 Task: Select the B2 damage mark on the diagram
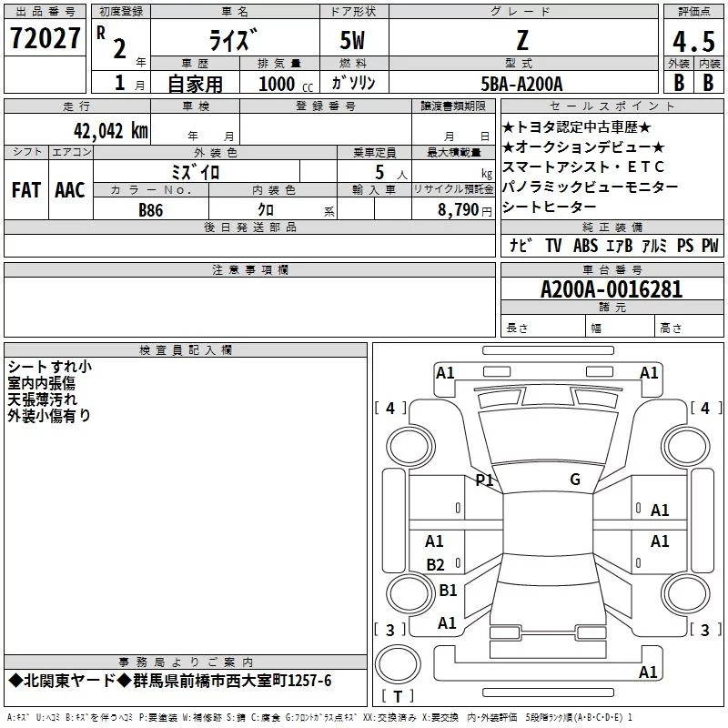coord(436,564)
